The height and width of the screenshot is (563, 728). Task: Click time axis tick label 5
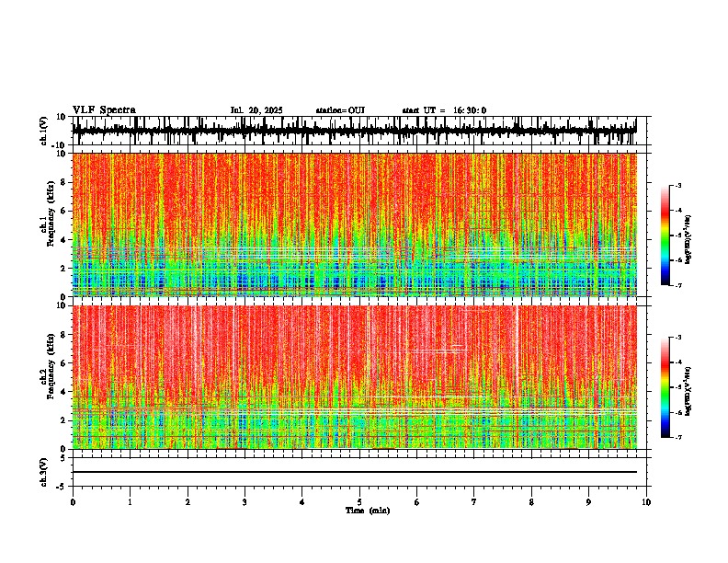[359, 502]
